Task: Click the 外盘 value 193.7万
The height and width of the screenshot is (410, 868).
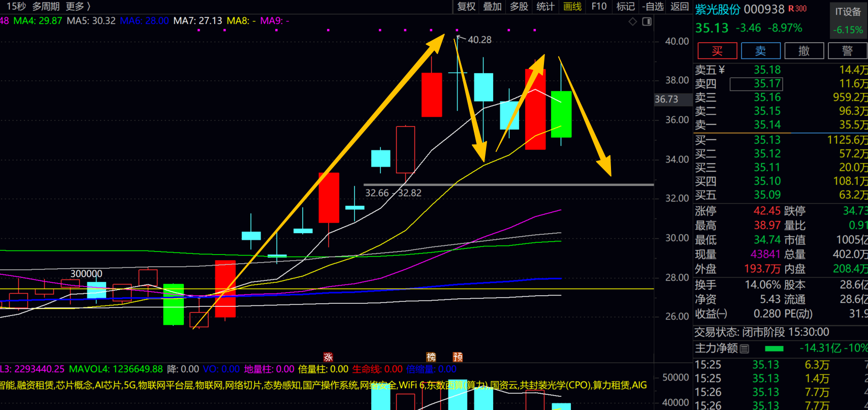Action: tap(762, 268)
